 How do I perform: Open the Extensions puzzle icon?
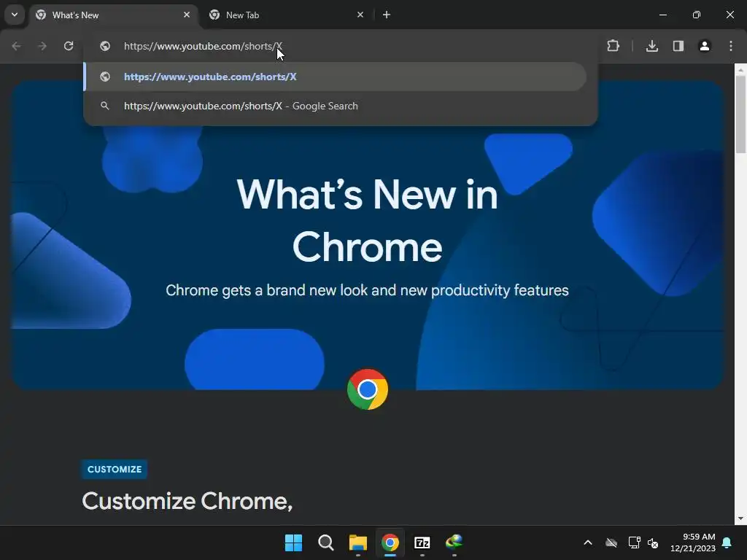(613, 46)
